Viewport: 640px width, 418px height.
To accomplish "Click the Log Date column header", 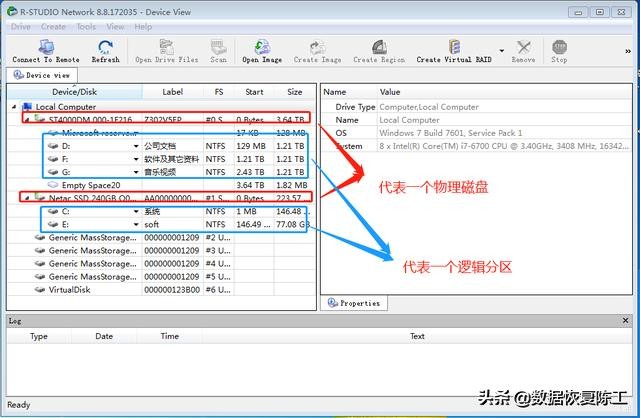I will 104,336.
